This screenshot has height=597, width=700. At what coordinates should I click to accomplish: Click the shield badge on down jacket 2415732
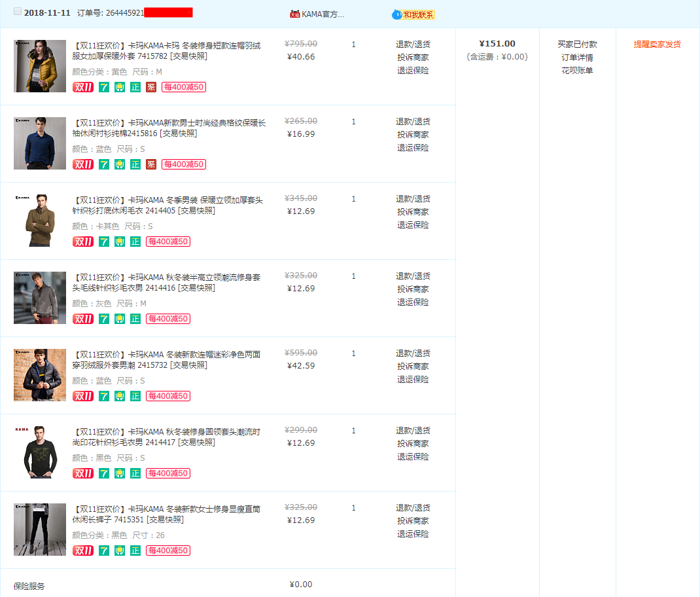(120, 396)
